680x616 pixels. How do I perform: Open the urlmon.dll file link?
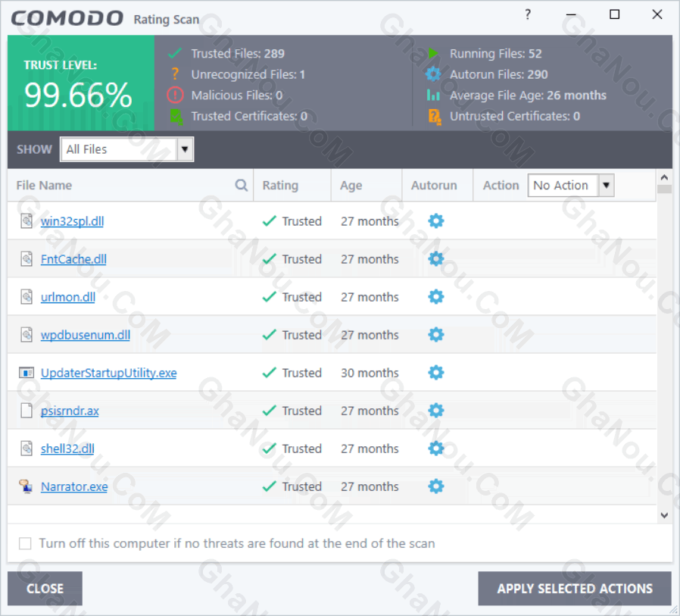pyautogui.click(x=67, y=297)
